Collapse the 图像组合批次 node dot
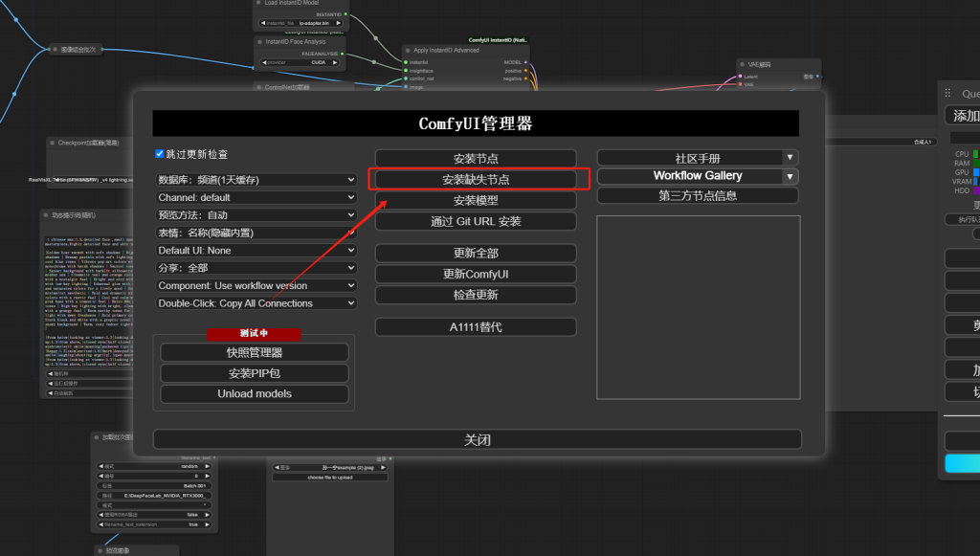The image size is (980, 556). (x=55, y=50)
